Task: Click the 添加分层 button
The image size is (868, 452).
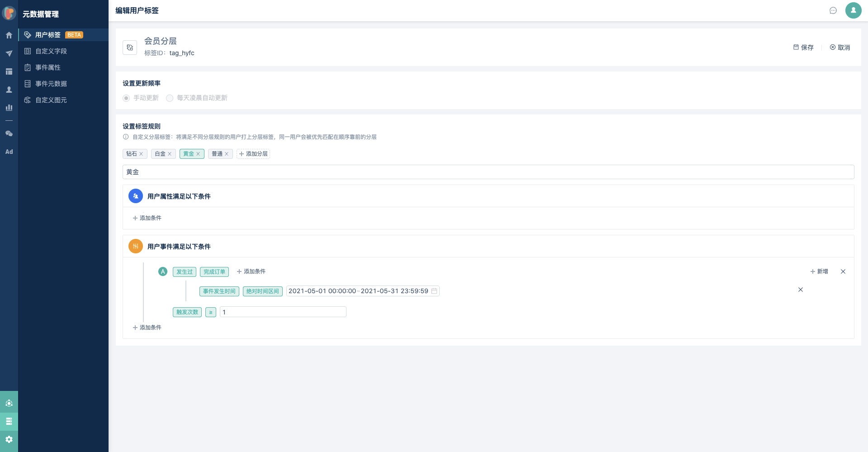Action: click(x=253, y=154)
